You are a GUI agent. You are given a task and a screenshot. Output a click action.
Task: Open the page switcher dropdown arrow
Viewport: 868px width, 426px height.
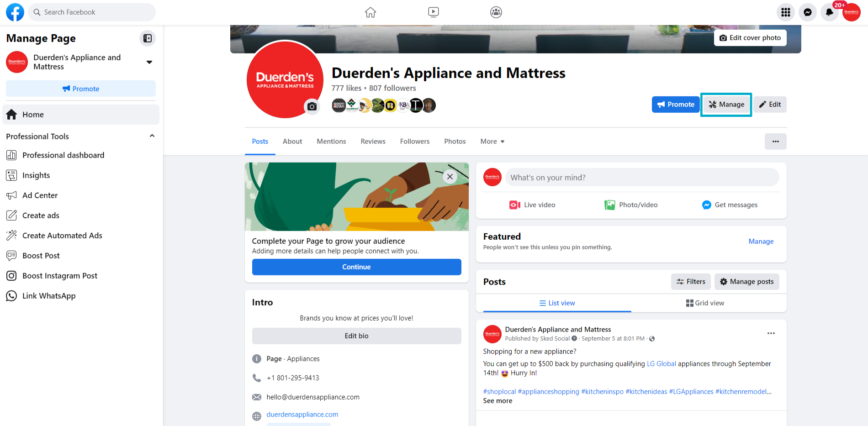149,62
